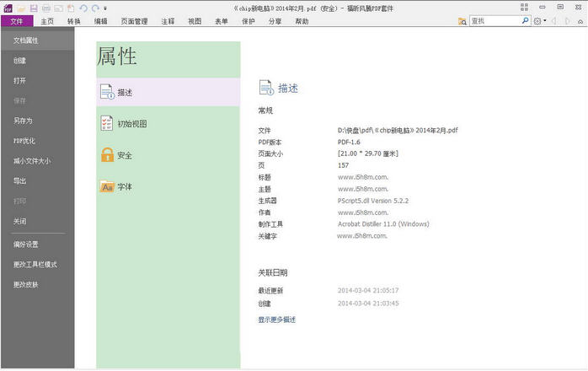Click the Undo arrow icon
The width and height of the screenshot is (588, 371).
[x=83, y=8]
